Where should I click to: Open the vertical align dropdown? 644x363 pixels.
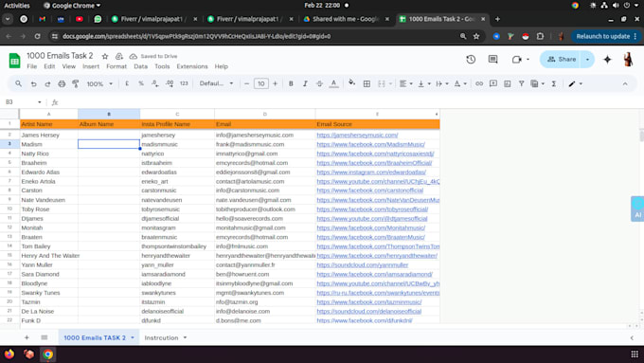[424, 83]
